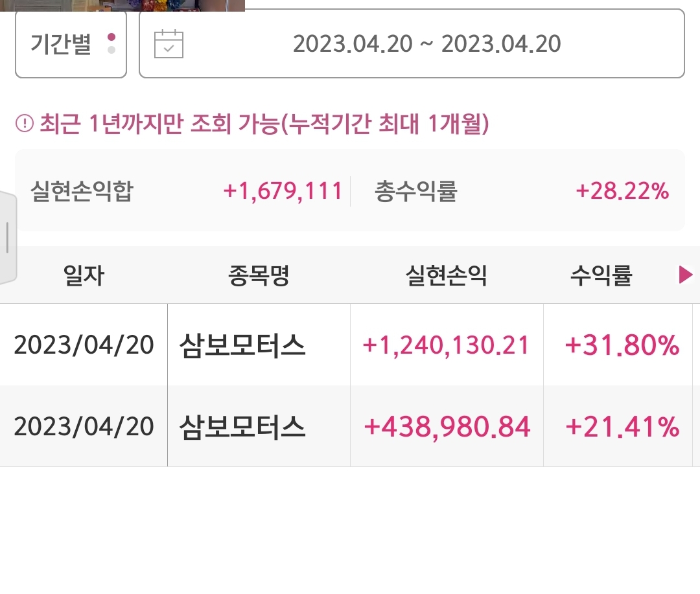The height and width of the screenshot is (594, 700).
Task: Sort by 수익률 column header
Action: coord(601,275)
